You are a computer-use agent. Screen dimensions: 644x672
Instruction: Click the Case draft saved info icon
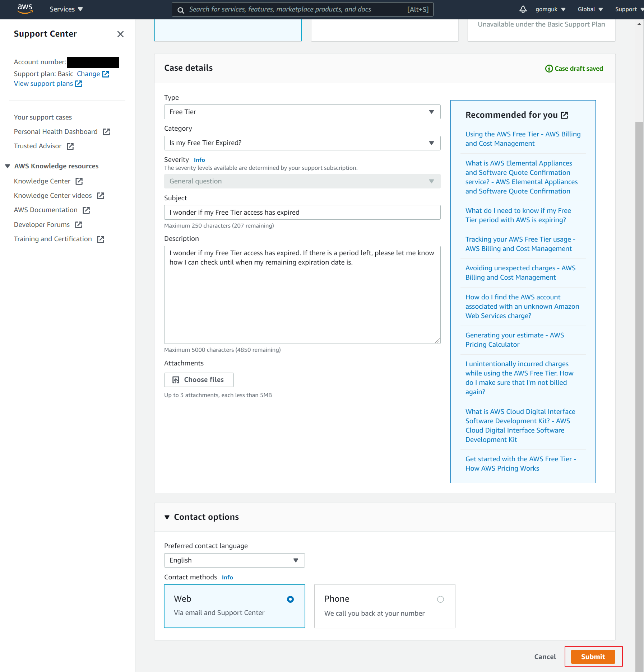point(549,69)
